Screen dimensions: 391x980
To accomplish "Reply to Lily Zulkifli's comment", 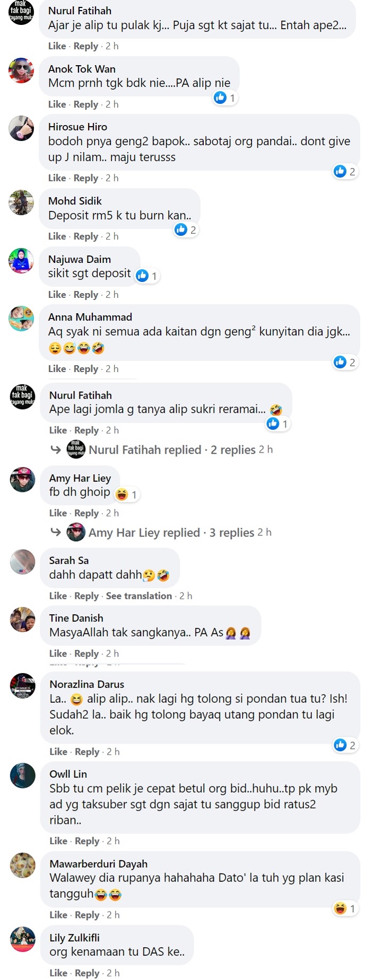I will tap(87, 973).
